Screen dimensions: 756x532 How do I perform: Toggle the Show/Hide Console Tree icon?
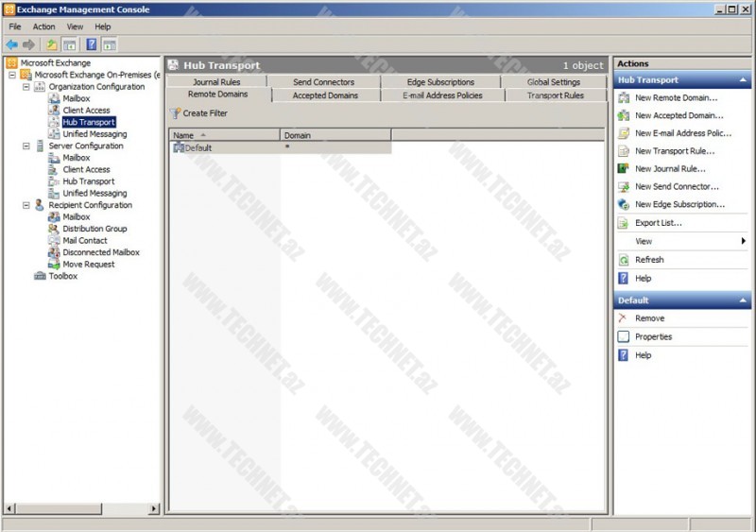69,44
